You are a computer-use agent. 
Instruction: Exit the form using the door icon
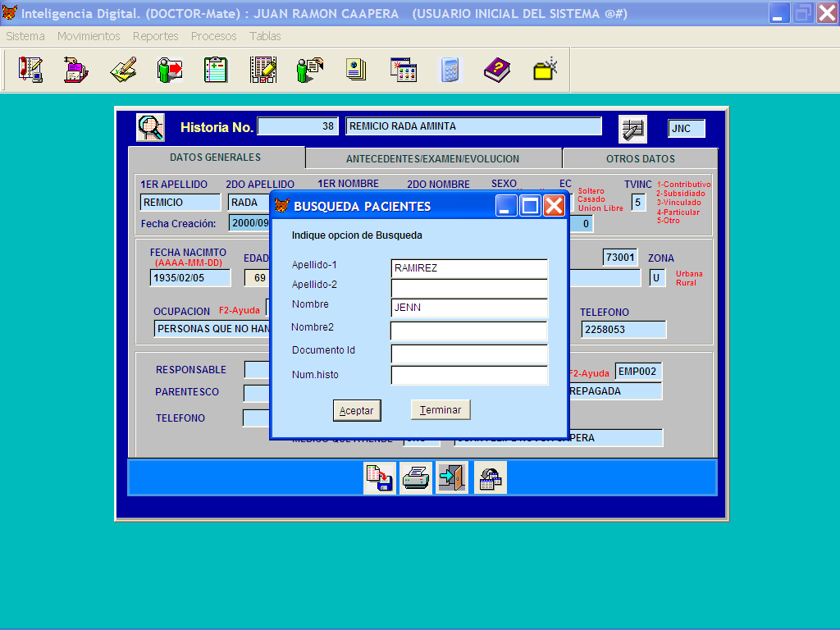[452, 478]
